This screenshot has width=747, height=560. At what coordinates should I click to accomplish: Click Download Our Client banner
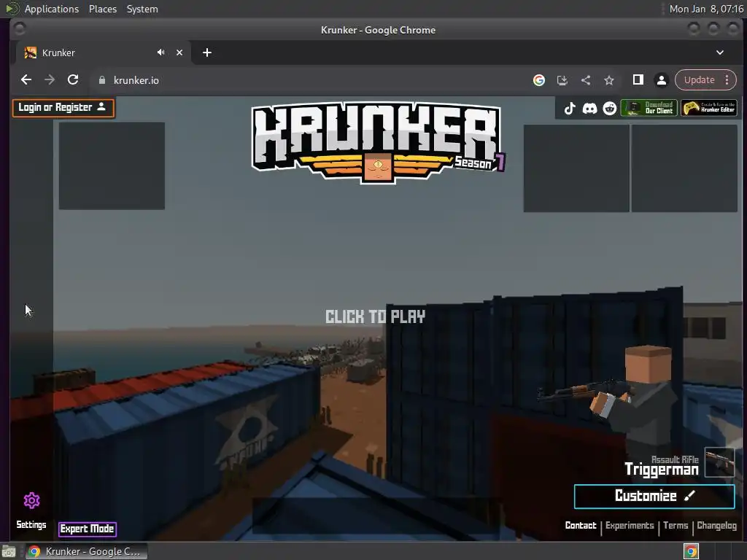tap(649, 108)
